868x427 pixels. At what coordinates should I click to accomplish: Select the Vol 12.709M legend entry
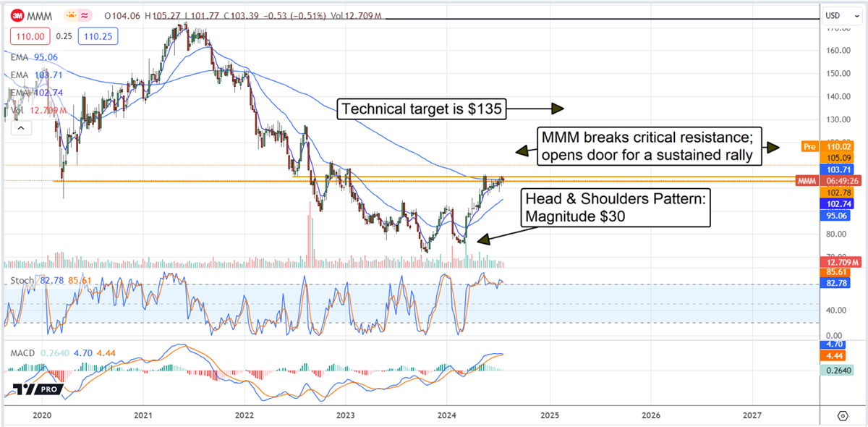(x=38, y=110)
